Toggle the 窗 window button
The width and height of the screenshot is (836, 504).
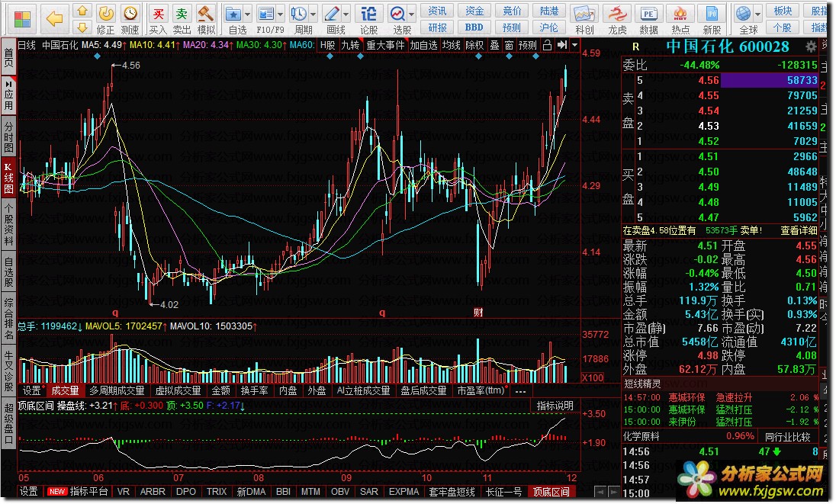pyautogui.click(x=510, y=45)
